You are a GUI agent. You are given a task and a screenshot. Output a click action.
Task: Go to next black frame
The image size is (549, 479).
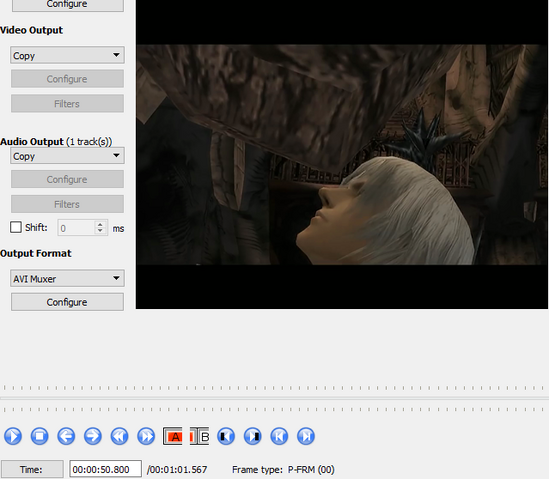tap(252, 436)
